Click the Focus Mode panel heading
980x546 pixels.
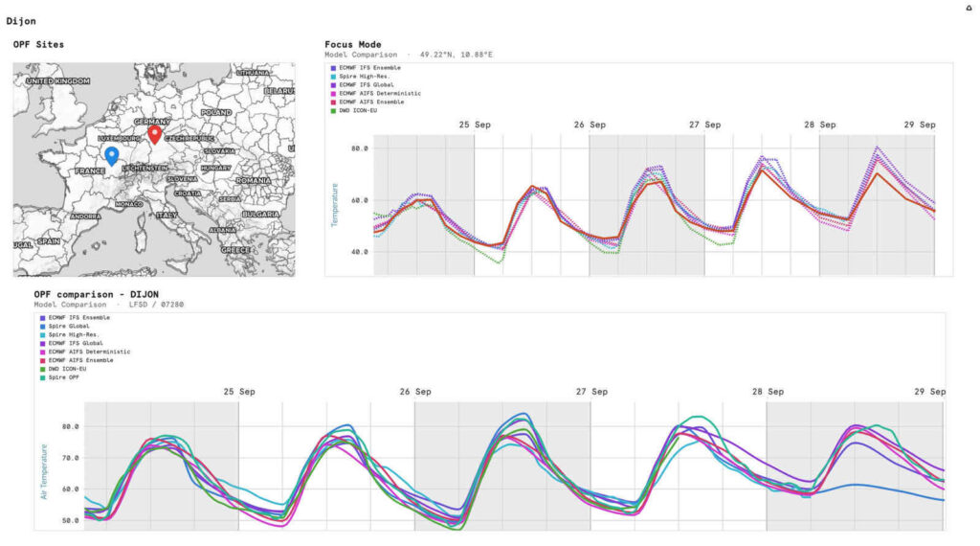click(353, 44)
